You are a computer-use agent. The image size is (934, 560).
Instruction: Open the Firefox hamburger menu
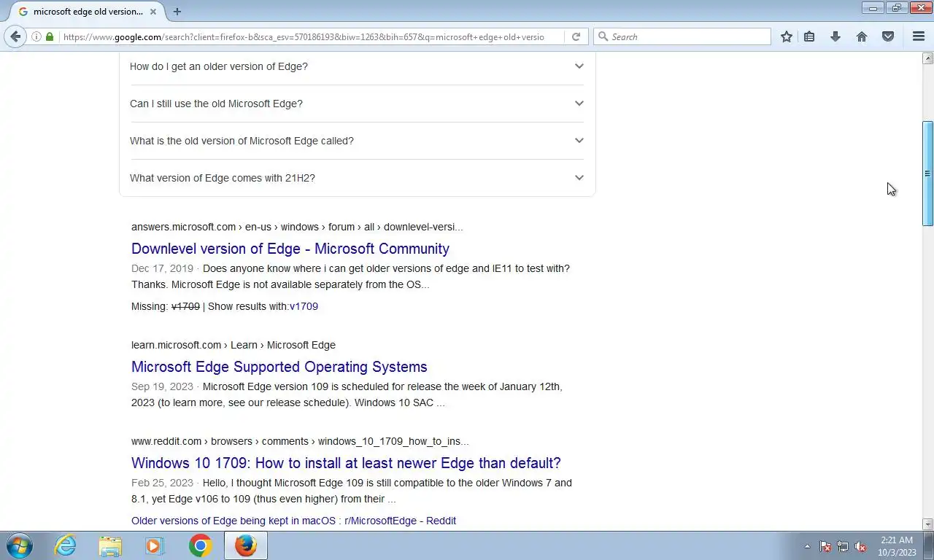(x=919, y=36)
